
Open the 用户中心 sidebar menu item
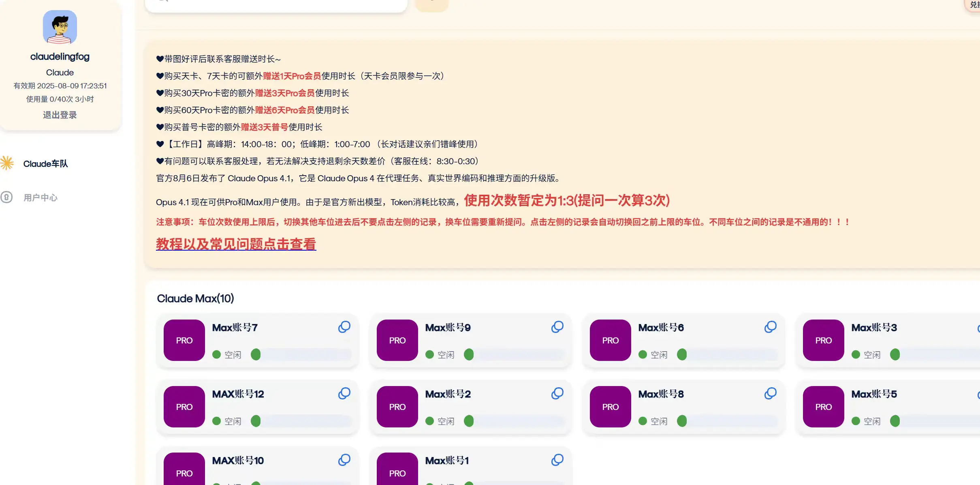(41, 197)
